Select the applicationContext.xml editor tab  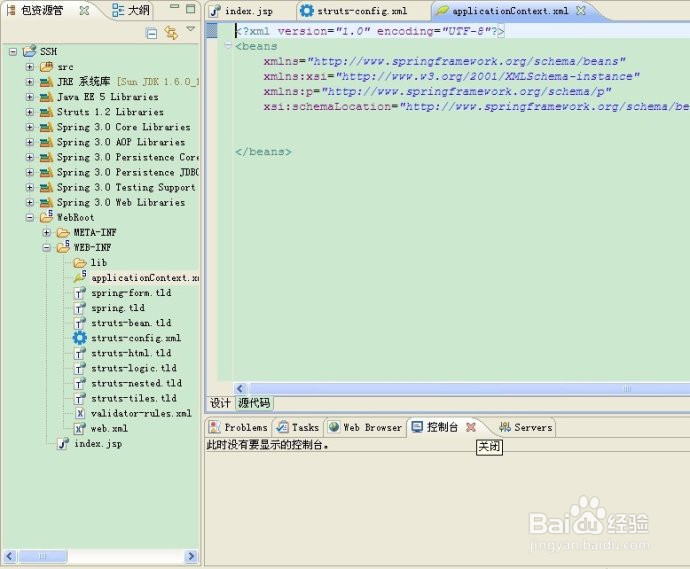[510, 11]
